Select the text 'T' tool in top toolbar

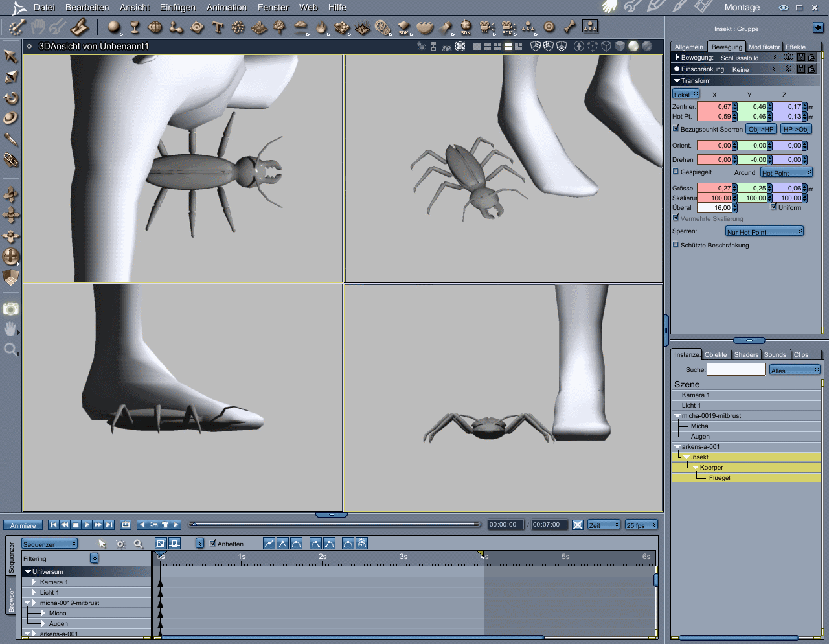(218, 27)
